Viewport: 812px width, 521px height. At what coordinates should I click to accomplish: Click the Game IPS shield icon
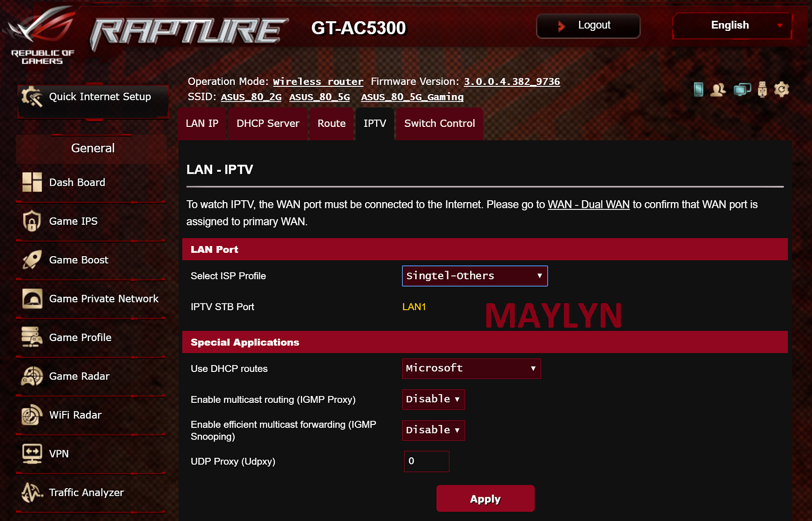click(x=32, y=221)
